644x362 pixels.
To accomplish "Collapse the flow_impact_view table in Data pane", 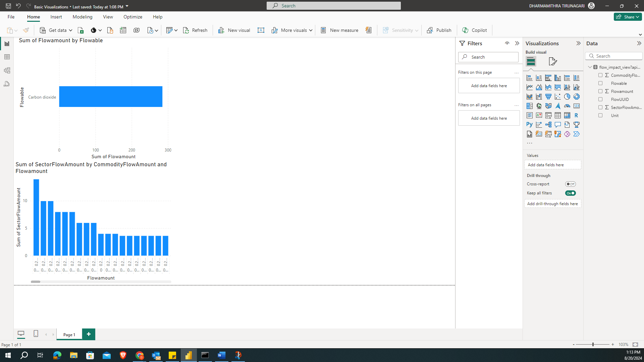I will tap(590, 67).
